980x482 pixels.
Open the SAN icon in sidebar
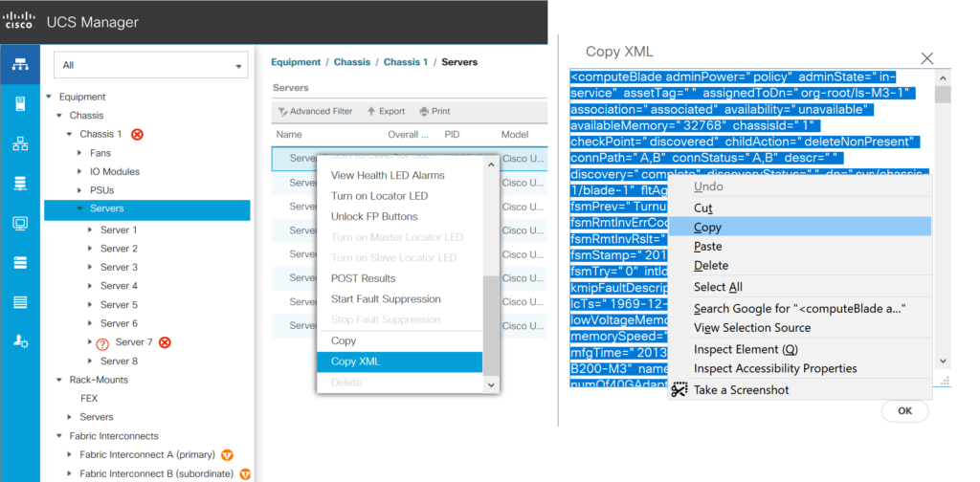[x=20, y=184]
